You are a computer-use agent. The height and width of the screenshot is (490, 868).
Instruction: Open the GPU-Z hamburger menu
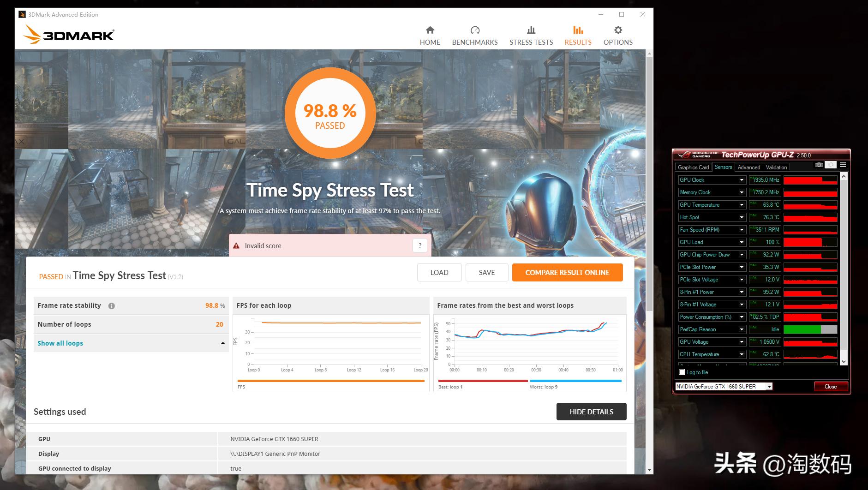843,165
